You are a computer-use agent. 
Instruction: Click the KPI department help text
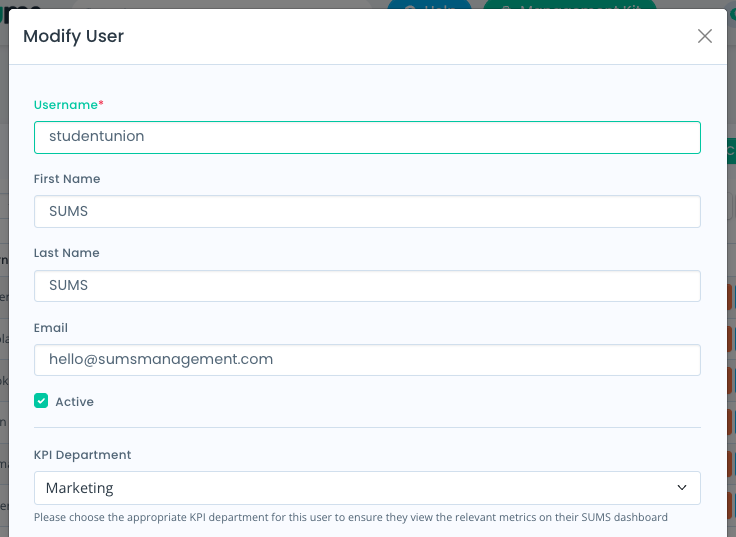(350, 518)
